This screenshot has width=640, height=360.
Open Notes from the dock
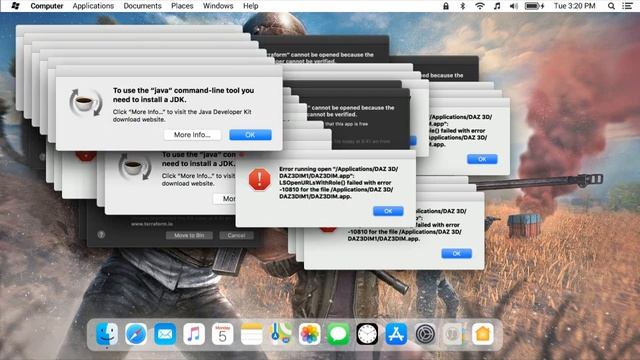pyautogui.click(x=251, y=334)
